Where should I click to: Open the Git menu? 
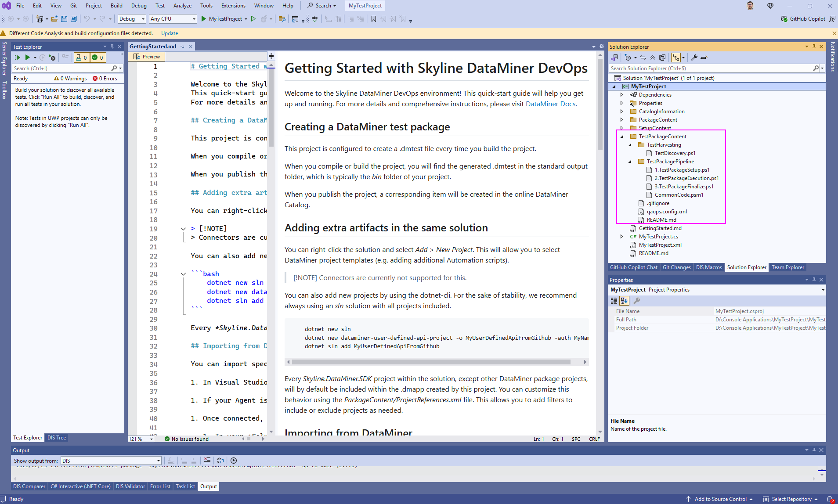point(73,6)
